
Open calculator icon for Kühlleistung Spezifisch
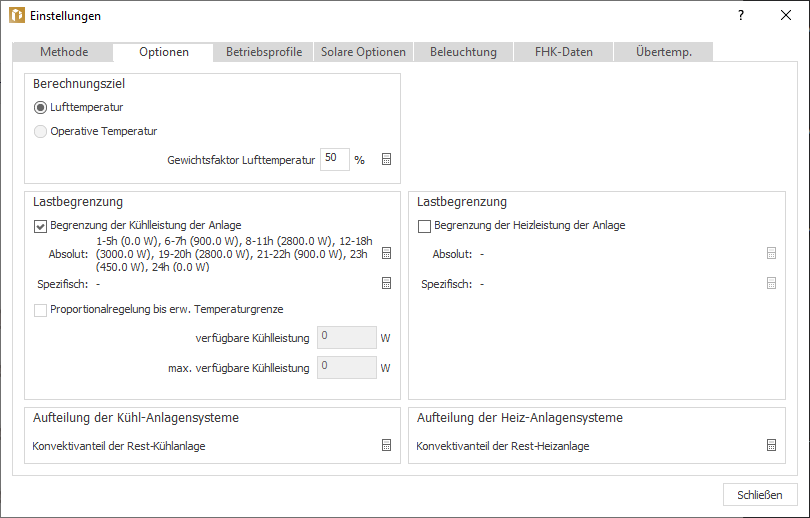(386, 283)
